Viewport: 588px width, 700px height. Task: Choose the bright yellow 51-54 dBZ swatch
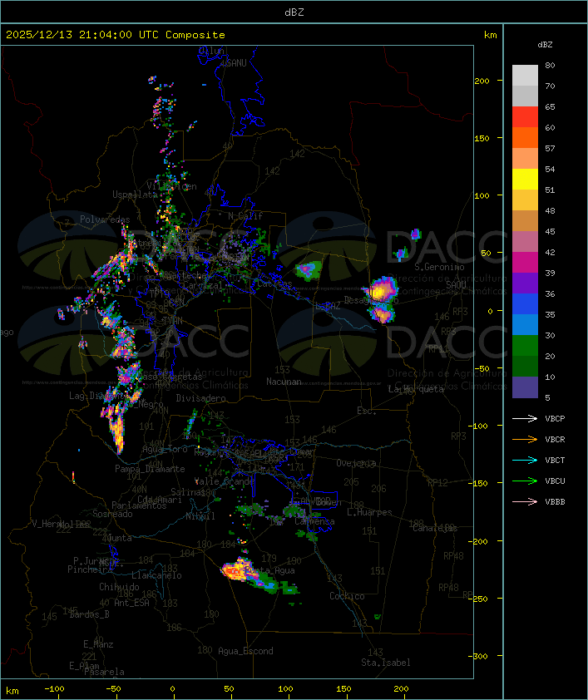tap(525, 179)
